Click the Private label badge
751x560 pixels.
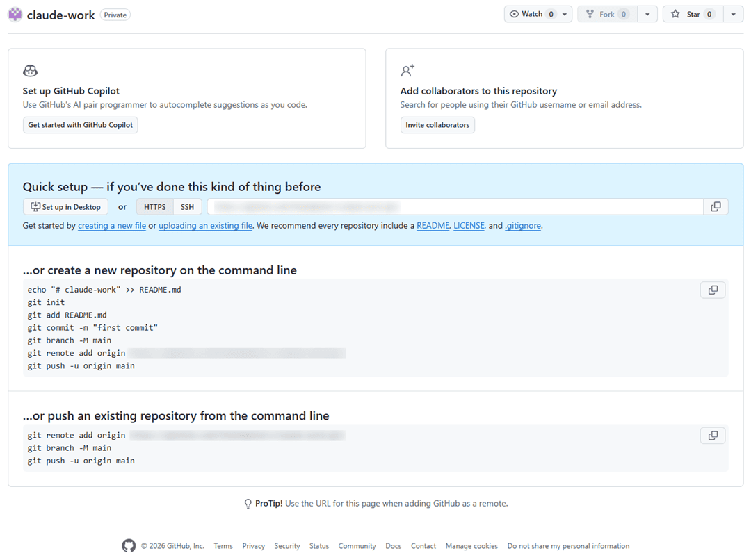click(x=115, y=15)
